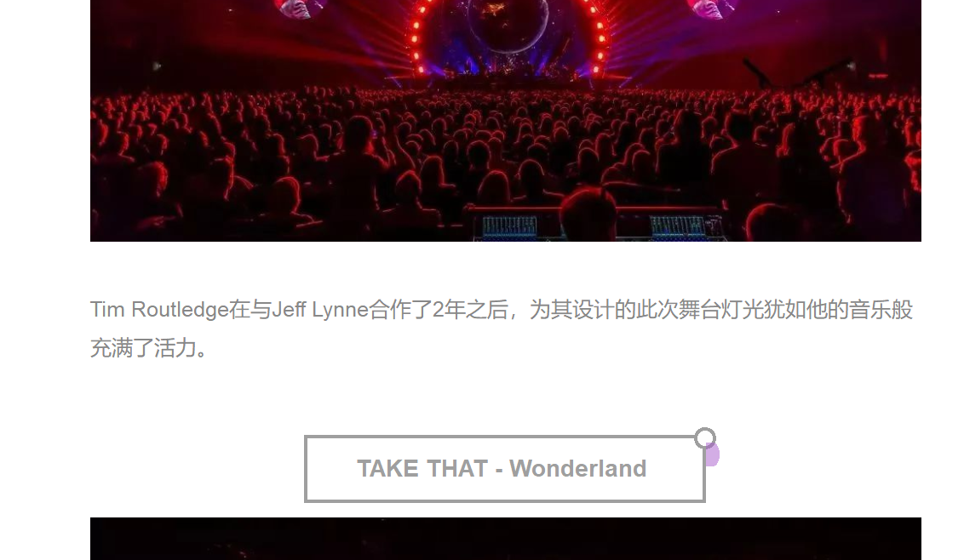This screenshot has height=560, width=964.
Task: Click the words TAKE THAT in heading
Action: (x=422, y=469)
